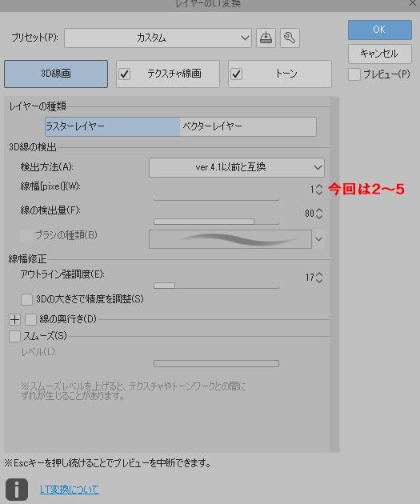Enable the スムーズ(S) checkbox
Viewport: 420px width, 504px height.
[x=14, y=337]
